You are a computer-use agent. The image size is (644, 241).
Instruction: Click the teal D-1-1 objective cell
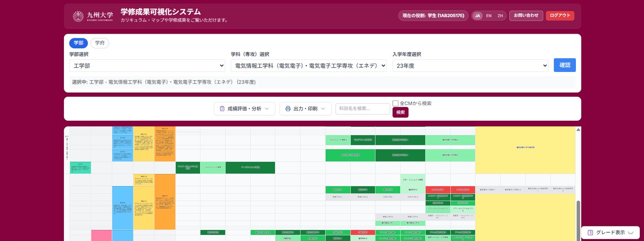80,167
